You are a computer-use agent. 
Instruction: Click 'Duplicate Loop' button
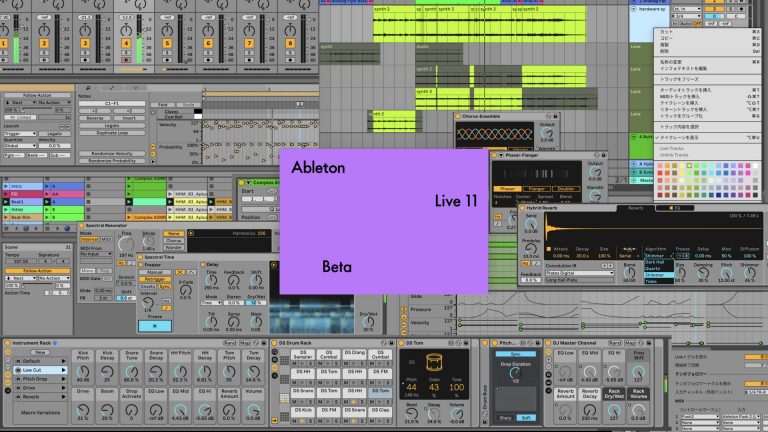(112, 133)
